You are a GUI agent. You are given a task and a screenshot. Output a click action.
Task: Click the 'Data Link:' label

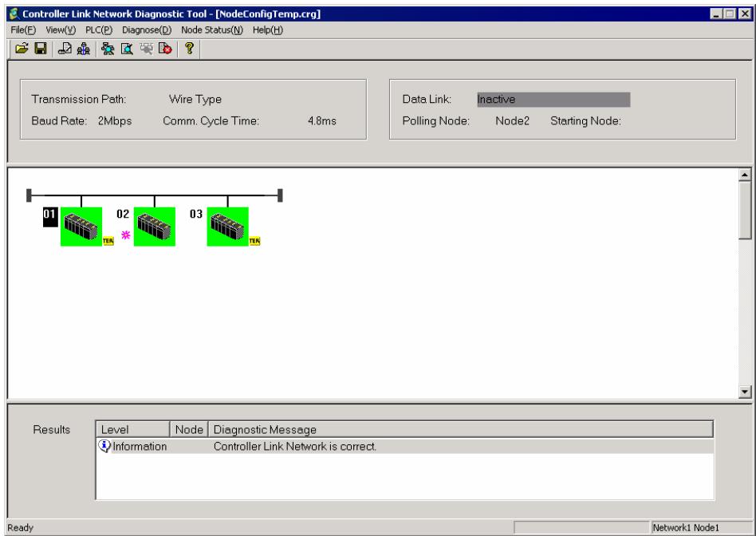point(427,99)
